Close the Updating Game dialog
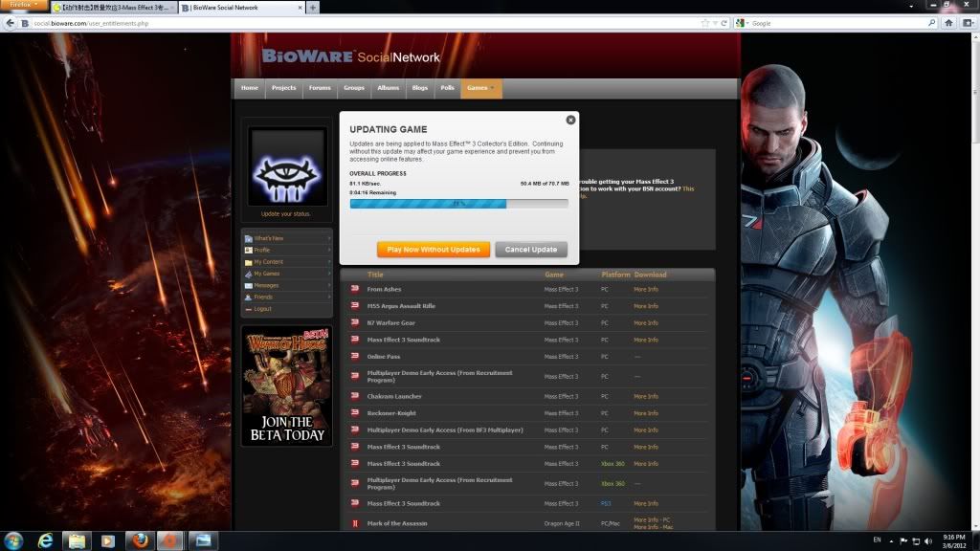 tap(570, 120)
